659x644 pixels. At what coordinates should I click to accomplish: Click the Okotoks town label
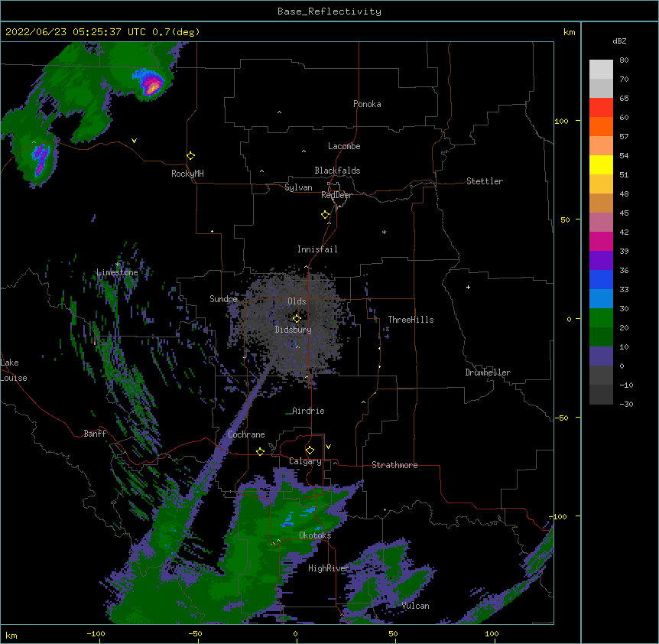(x=315, y=535)
